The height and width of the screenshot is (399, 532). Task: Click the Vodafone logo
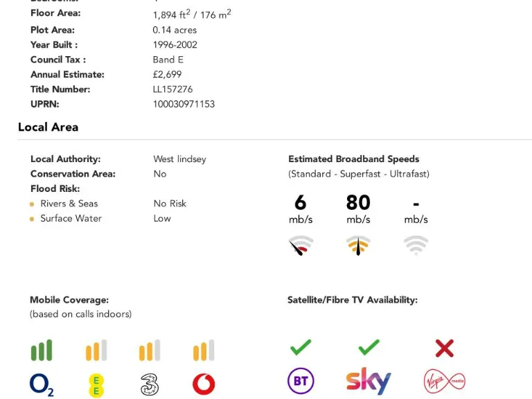[x=204, y=384]
